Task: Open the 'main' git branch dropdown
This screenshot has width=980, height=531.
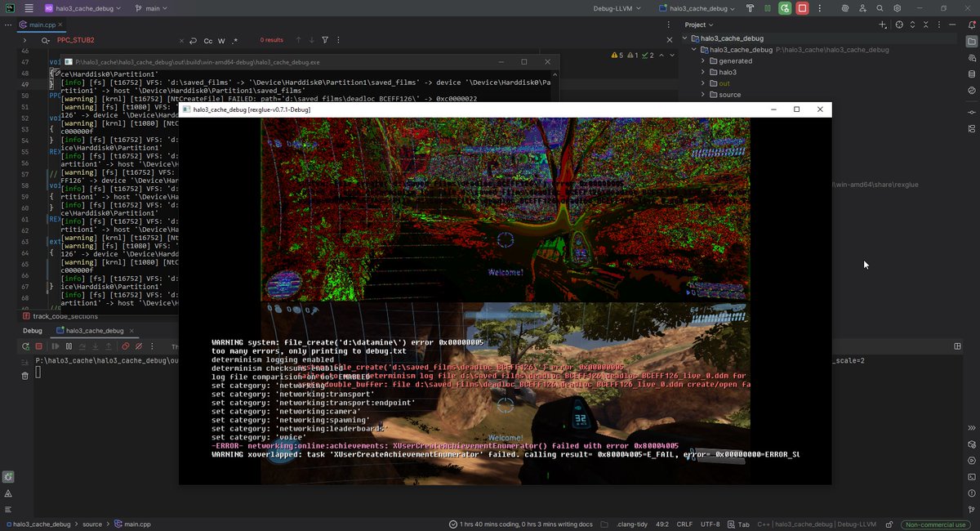Action: point(154,8)
